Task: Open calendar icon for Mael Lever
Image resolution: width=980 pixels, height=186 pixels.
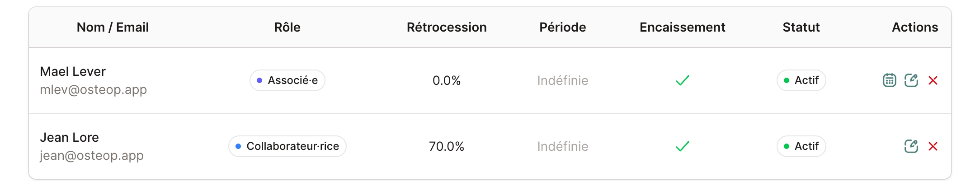Action: coord(889,80)
